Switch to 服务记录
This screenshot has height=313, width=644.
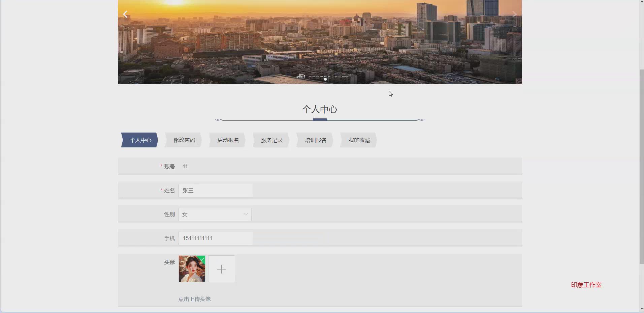[x=271, y=140]
